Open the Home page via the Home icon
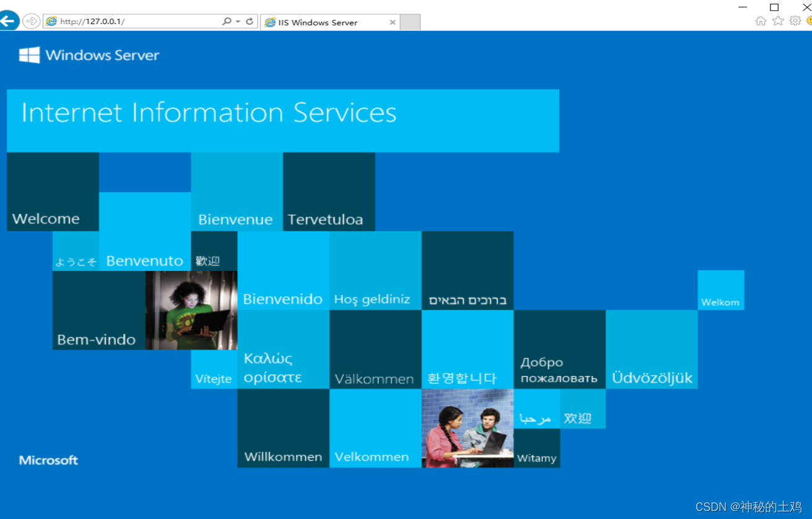The height and width of the screenshot is (519, 812). pos(761,20)
